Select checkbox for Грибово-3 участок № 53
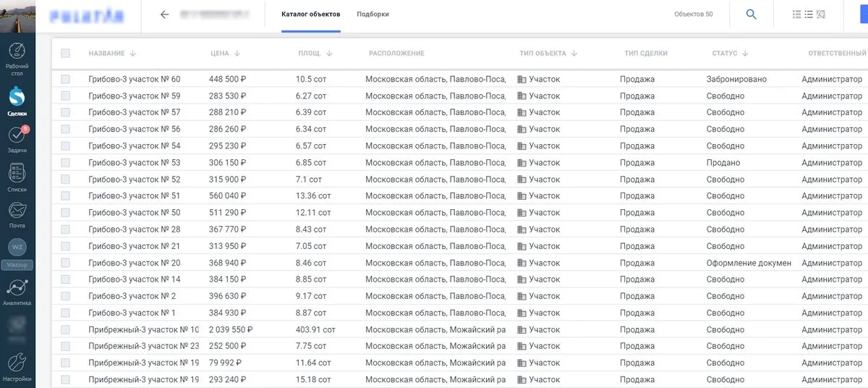Viewport: 868px width, 388px height. [66, 163]
